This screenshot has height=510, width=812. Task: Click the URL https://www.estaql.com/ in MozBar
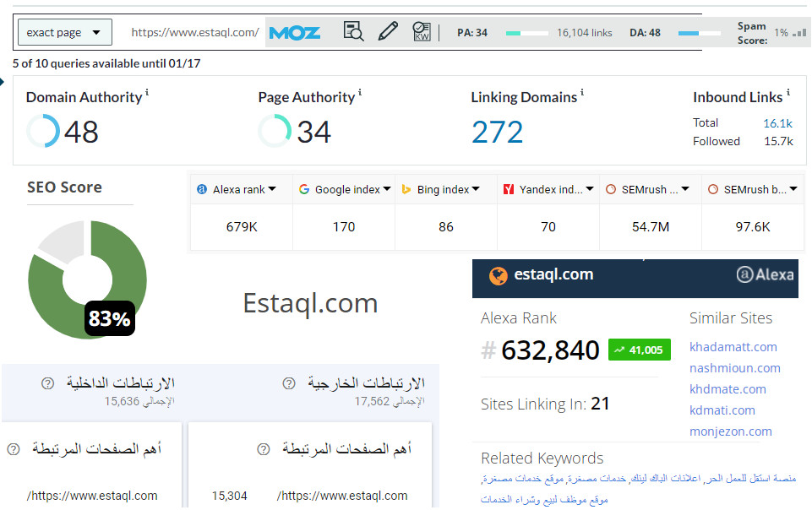pyautogui.click(x=194, y=33)
